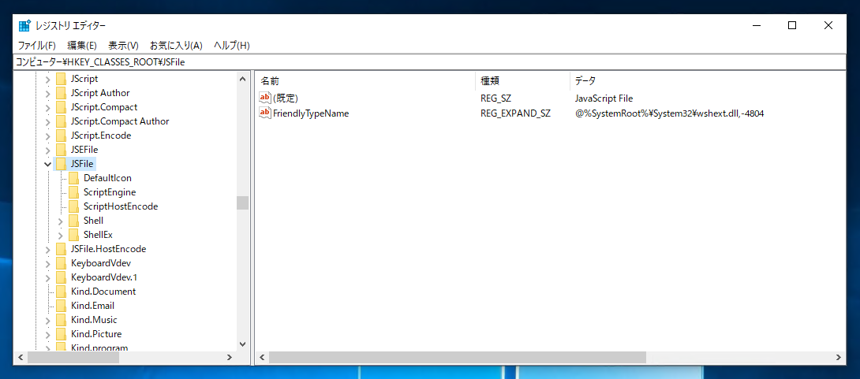Viewport: 860px width, 379px height.
Task: Click the JSEFile folder icon
Action: pos(61,150)
